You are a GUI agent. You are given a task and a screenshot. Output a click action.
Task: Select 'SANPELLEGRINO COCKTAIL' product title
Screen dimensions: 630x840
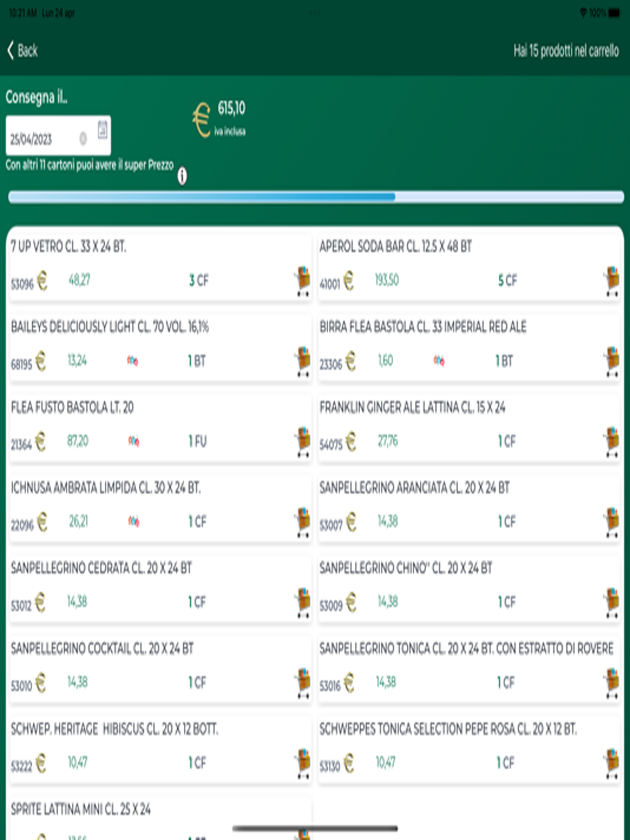point(102,649)
